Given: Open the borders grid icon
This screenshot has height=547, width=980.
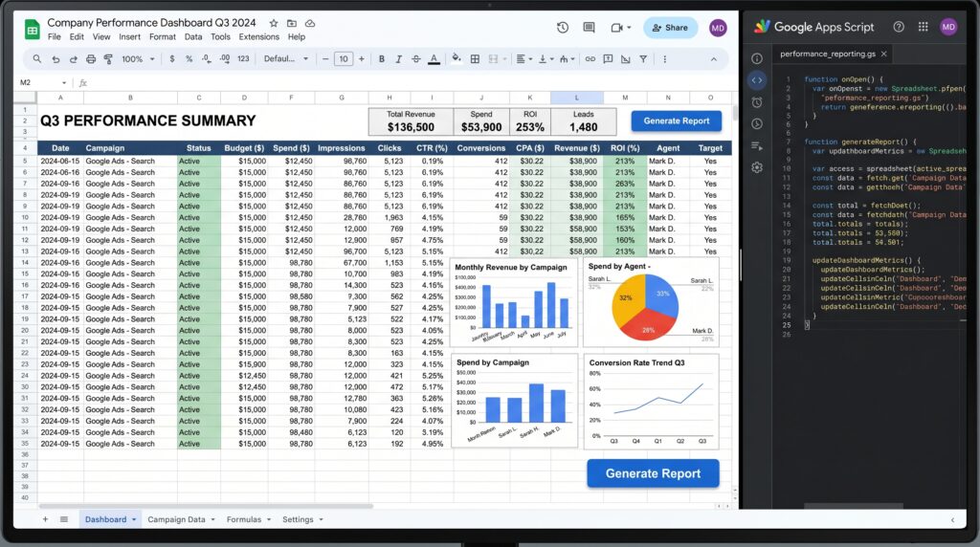Looking at the screenshot, I should (475, 59).
